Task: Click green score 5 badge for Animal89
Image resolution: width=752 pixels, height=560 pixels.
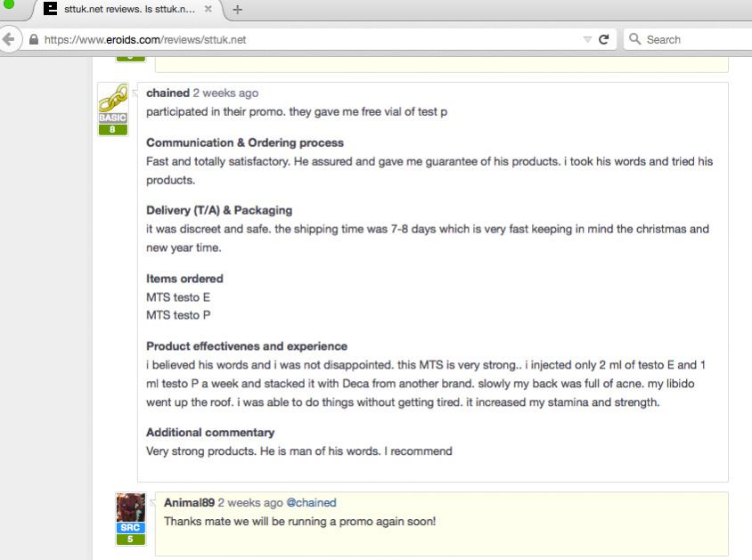Action: coord(130,539)
